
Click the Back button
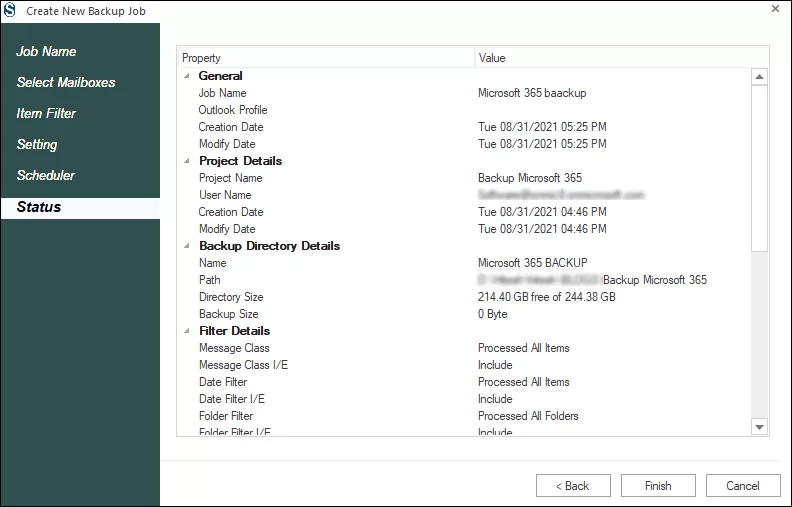tap(573, 486)
